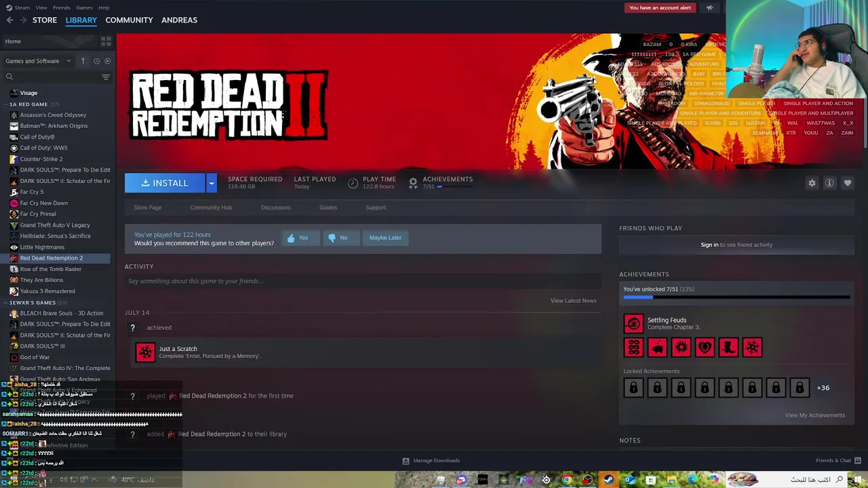Image resolution: width=868 pixels, height=488 pixels.
Task: Select Hellblade: Senua's Sacrifice in library
Action: [55, 236]
